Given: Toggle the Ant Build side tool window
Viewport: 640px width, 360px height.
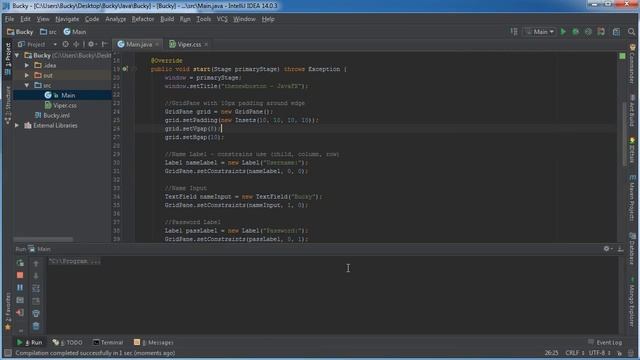Looking at the screenshot, I should coord(632,111).
